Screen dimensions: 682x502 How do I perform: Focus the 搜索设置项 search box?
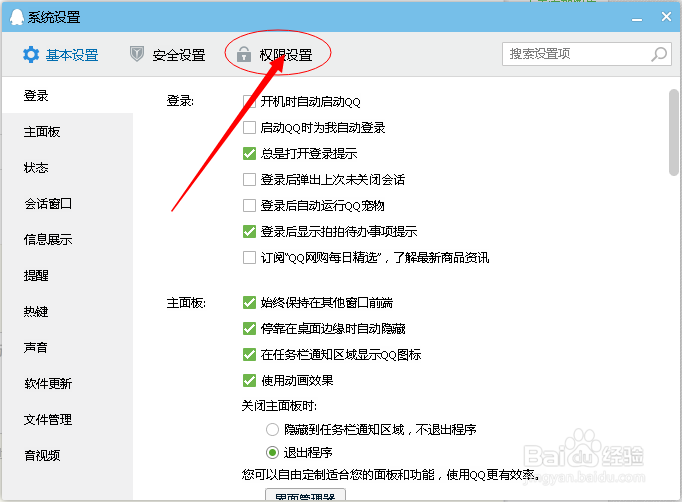click(x=587, y=54)
